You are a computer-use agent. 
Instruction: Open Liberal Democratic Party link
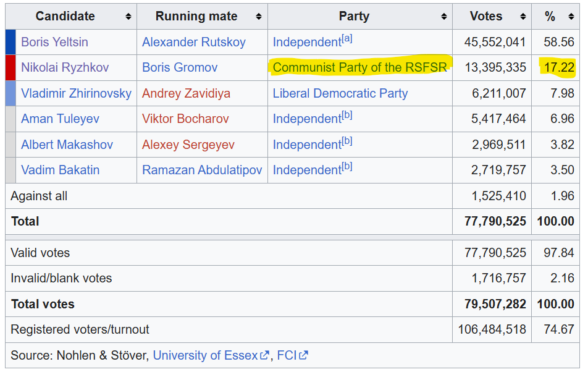[x=340, y=93]
